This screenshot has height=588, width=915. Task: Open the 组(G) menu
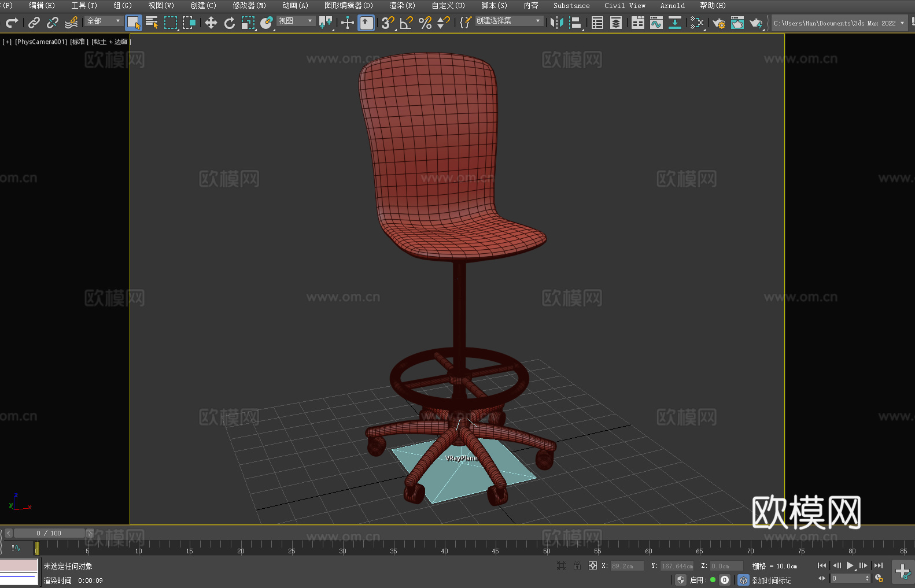tap(123, 5)
